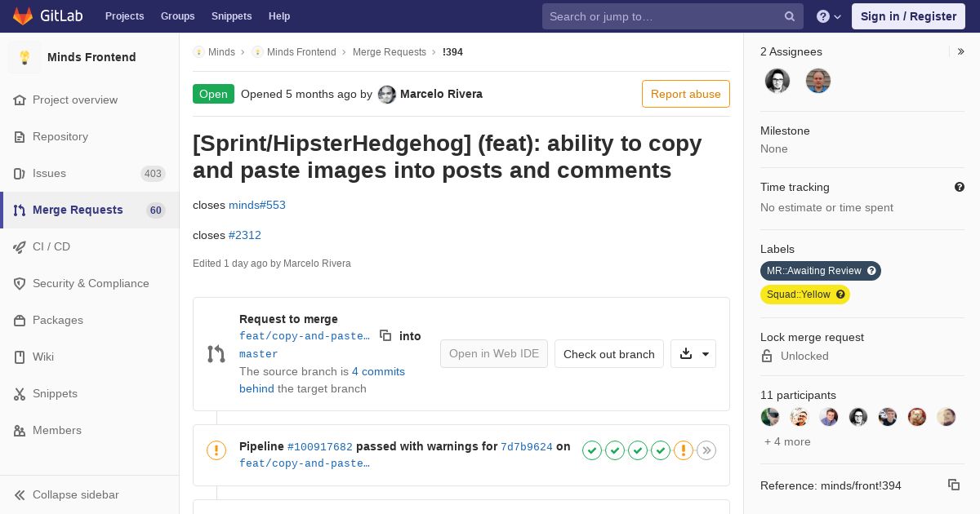This screenshot has width=980, height=514.
Task: Open the Issues sidebar item
Action: pos(90,173)
